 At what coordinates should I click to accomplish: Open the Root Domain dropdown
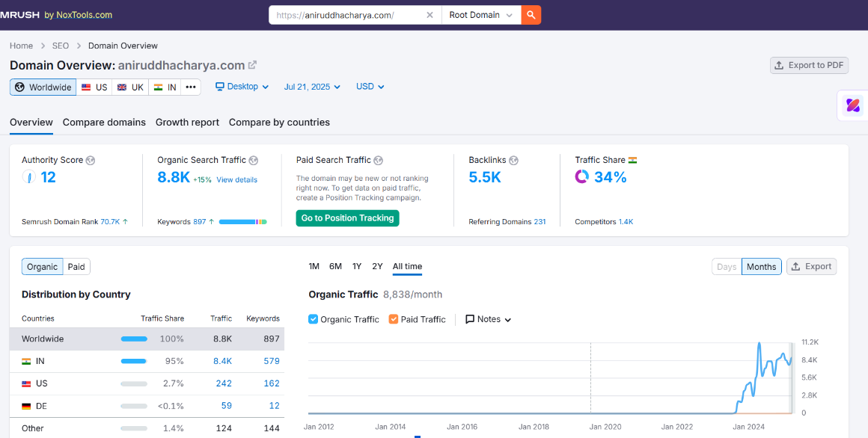click(481, 15)
